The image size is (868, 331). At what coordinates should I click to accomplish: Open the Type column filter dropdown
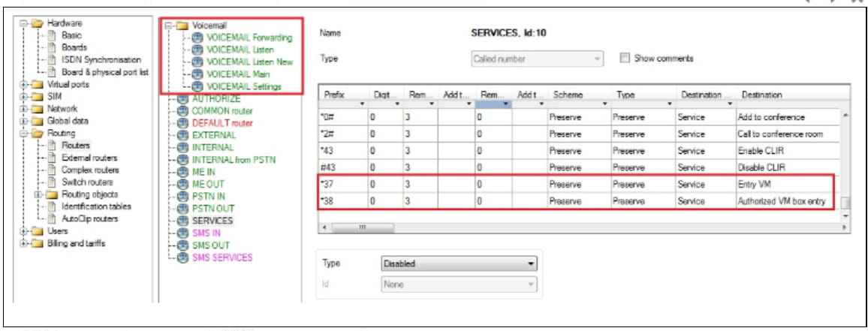[x=669, y=104]
